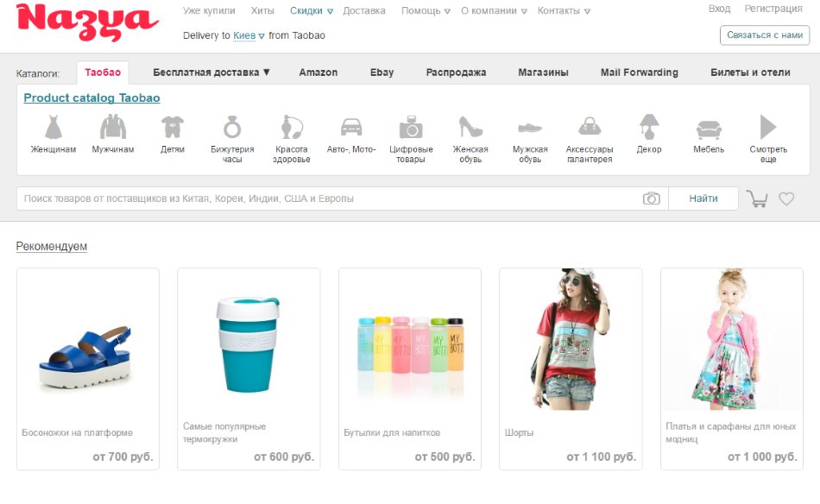Open Уже купили menu item
The image size is (820, 504).
pyautogui.click(x=209, y=10)
